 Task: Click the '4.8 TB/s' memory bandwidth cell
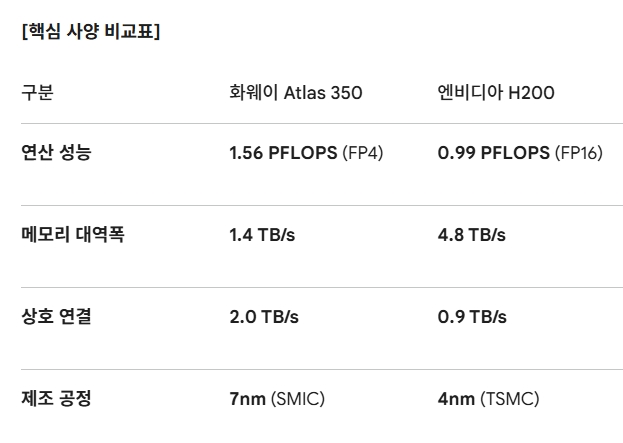(472, 235)
